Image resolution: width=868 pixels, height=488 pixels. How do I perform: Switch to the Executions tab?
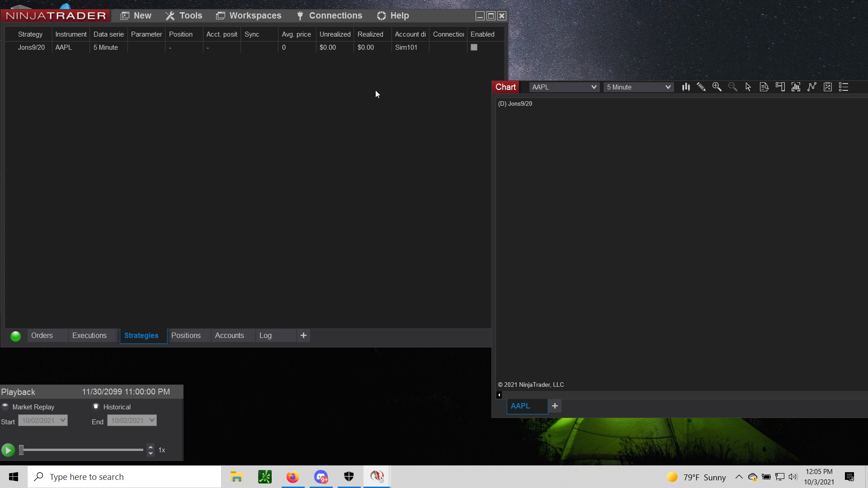pyautogui.click(x=90, y=336)
